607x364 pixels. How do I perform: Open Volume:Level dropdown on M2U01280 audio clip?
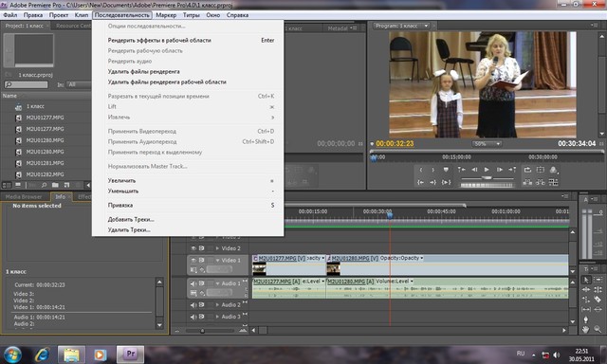[412, 282]
